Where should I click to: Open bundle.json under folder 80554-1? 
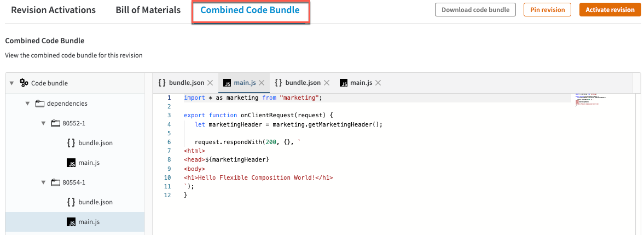point(95,202)
